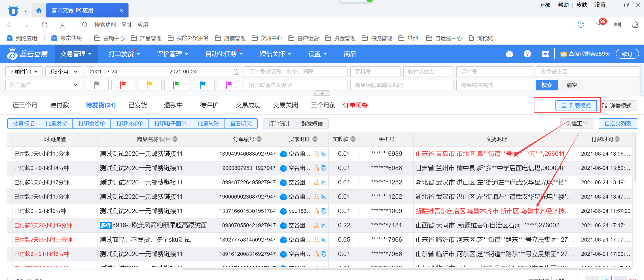Open the 交易管理 menu

(76, 54)
